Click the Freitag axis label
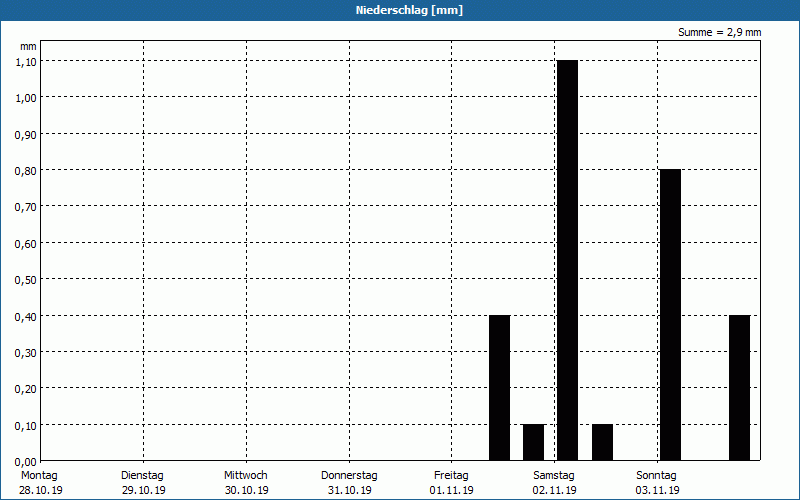Screen dimensions: 800x500 pos(451,476)
